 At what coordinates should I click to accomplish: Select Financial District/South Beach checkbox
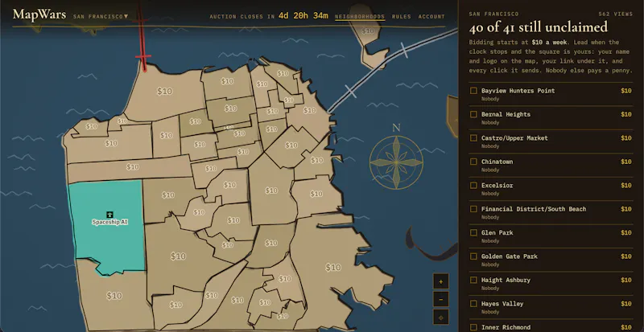(473, 209)
